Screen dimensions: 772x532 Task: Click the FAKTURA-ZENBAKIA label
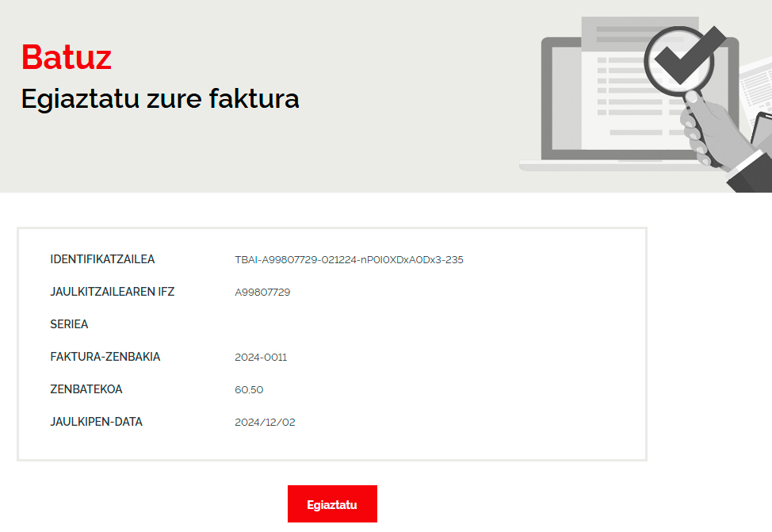(105, 357)
